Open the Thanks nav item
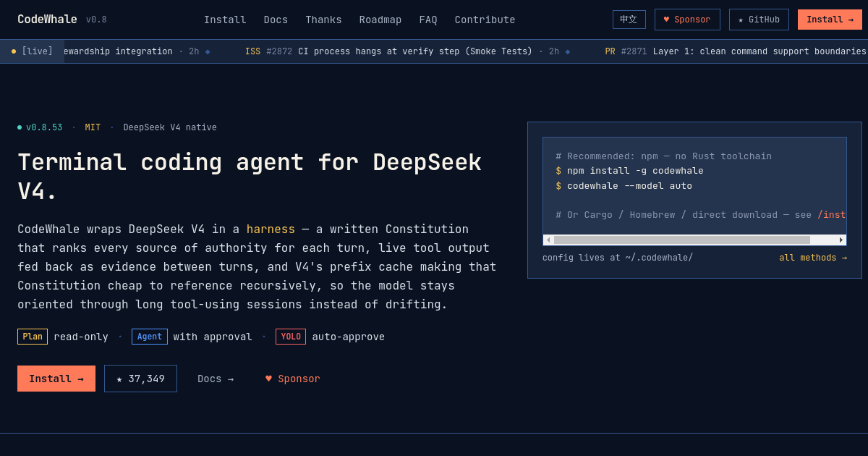 tap(323, 20)
